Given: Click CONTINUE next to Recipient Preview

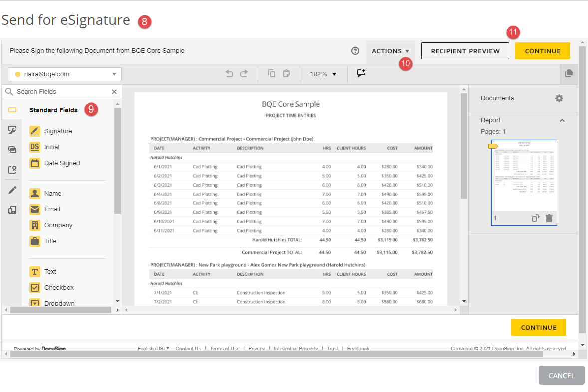Looking at the screenshot, I should pos(542,51).
